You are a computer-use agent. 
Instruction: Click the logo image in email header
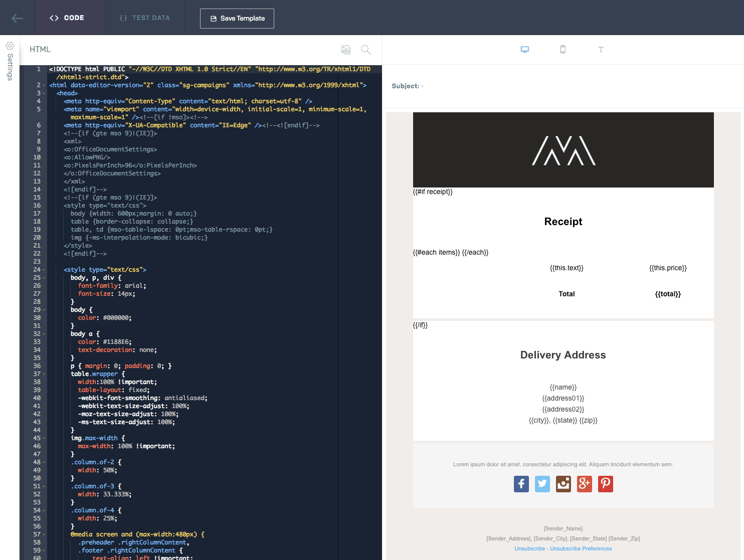click(564, 150)
